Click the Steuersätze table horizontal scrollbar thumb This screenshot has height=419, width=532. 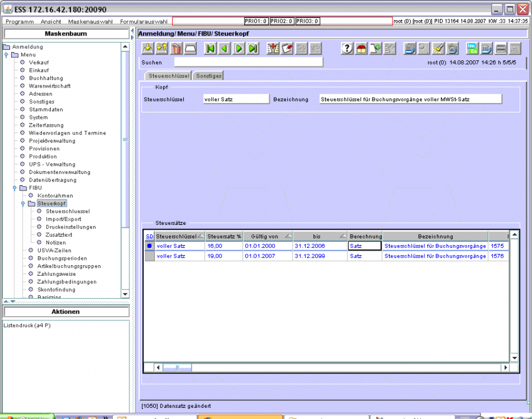click(178, 368)
